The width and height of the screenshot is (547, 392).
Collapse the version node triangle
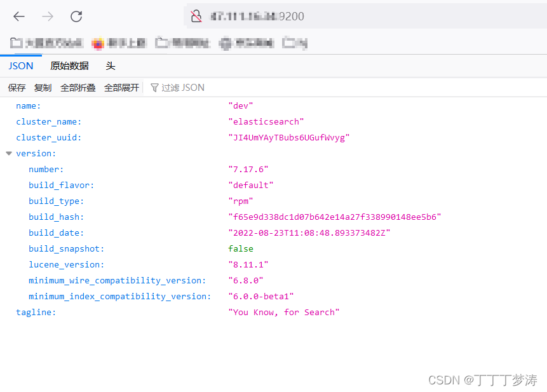tap(9, 153)
